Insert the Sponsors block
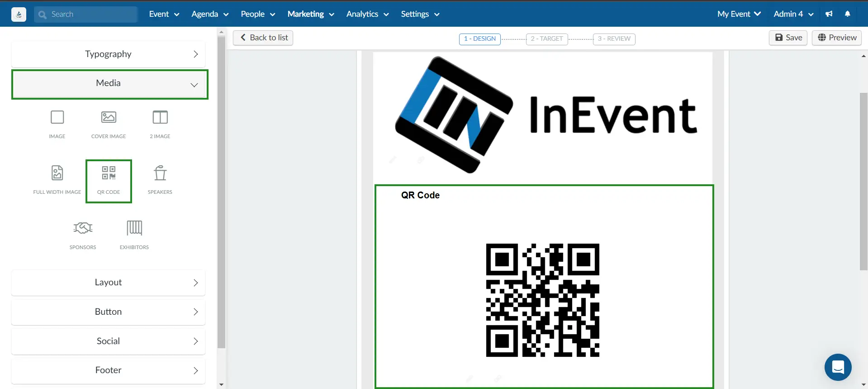The height and width of the screenshot is (389, 868). (83, 235)
